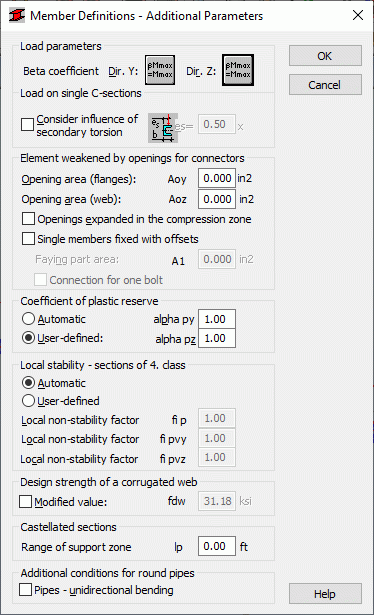Screen dimensions: 374x615
Task: Select User-defined plastic reserve radio button
Action: point(28,338)
